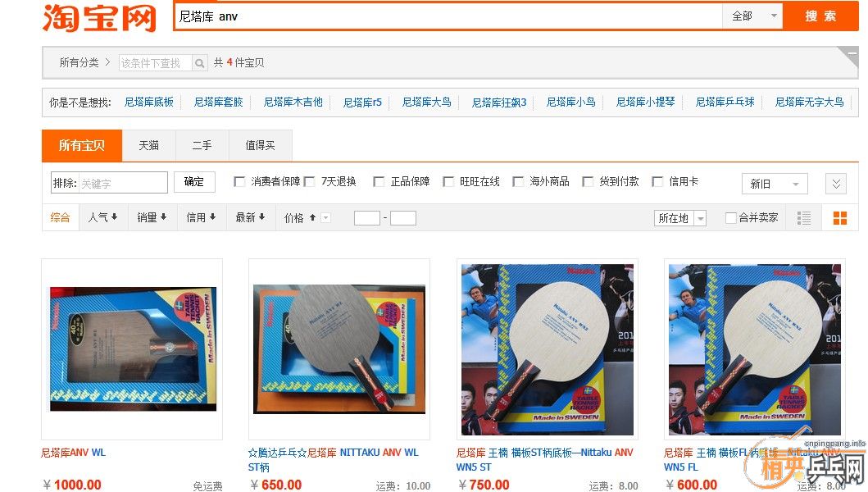Switch to list view icon
Screen dimensions: 868x492
[804, 218]
